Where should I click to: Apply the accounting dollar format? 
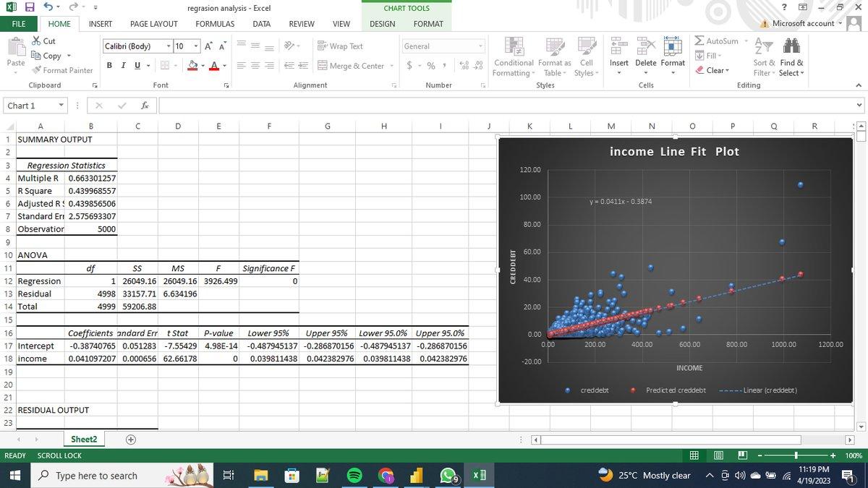409,66
